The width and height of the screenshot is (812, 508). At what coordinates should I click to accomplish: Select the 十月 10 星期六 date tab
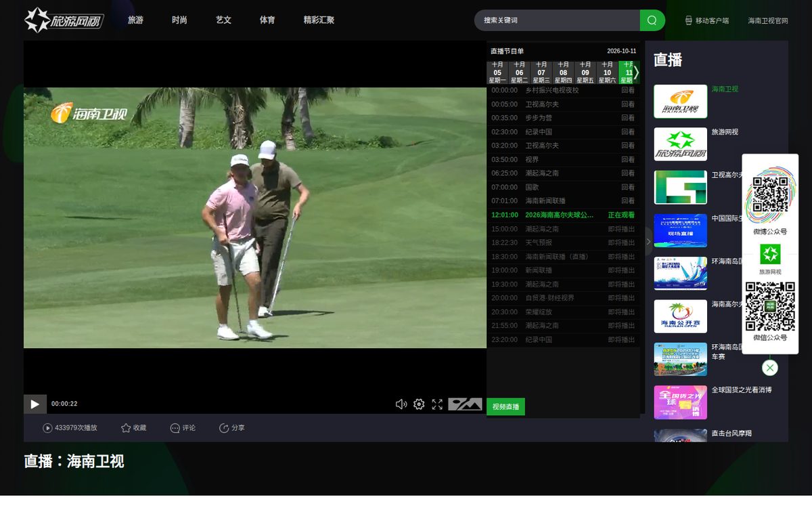(x=607, y=72)
